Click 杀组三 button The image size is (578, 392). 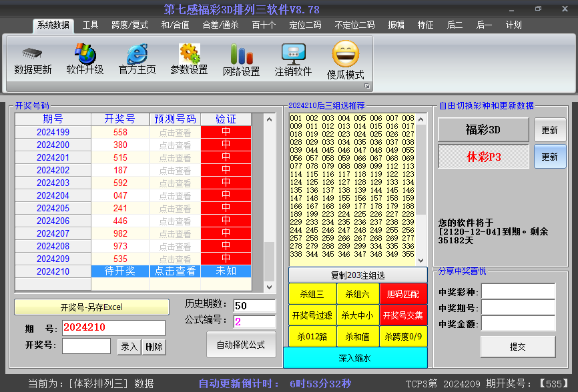[312, 294]
